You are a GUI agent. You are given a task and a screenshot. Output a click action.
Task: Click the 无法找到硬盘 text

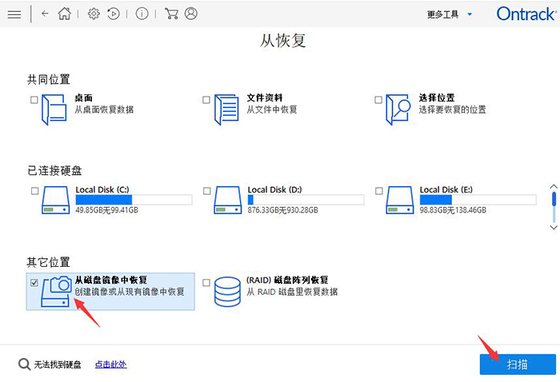pyautogui.click(x=58, y=365)
